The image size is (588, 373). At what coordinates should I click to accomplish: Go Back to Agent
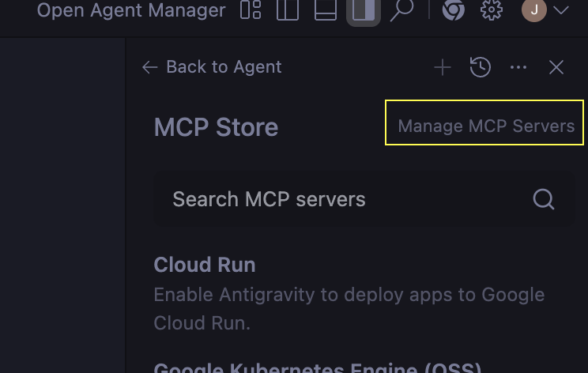(x=212, y=67)
